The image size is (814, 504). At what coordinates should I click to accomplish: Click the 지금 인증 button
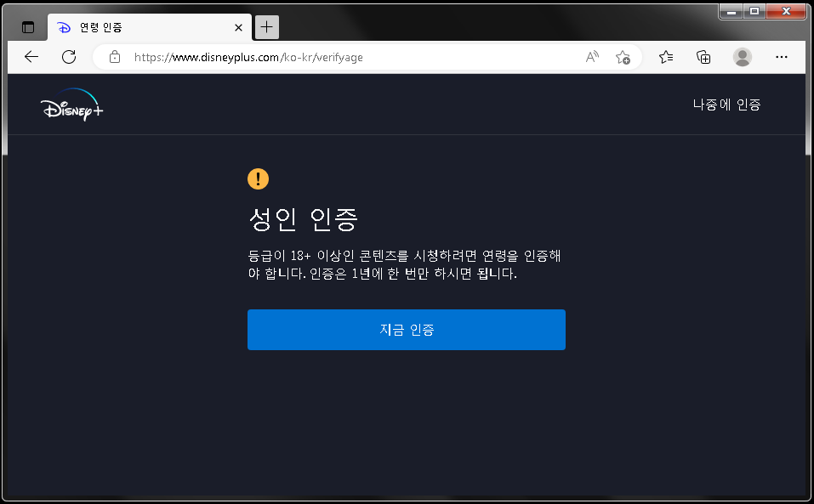point(407,330)
